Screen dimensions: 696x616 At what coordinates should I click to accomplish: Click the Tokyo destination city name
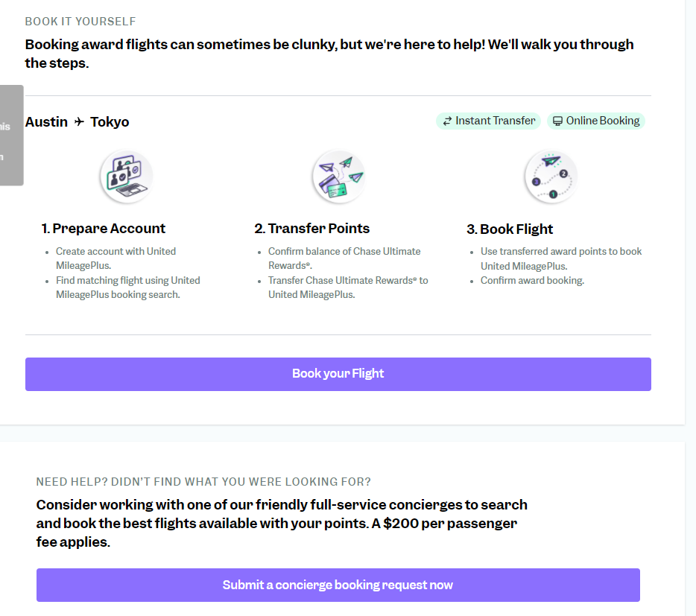click(x=110, y=122)
